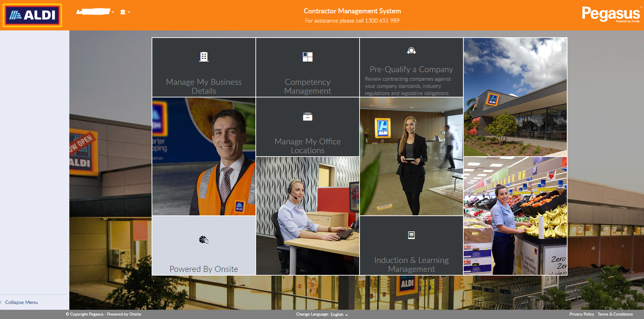This screenshot has height=319, width=644.
Task: Change language from English dropdown
Action: (x=339, y=315)
